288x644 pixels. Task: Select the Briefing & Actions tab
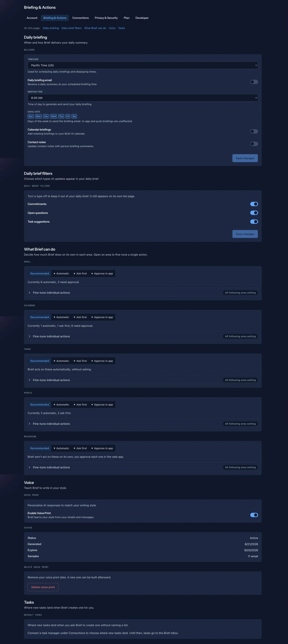[55, 18]
